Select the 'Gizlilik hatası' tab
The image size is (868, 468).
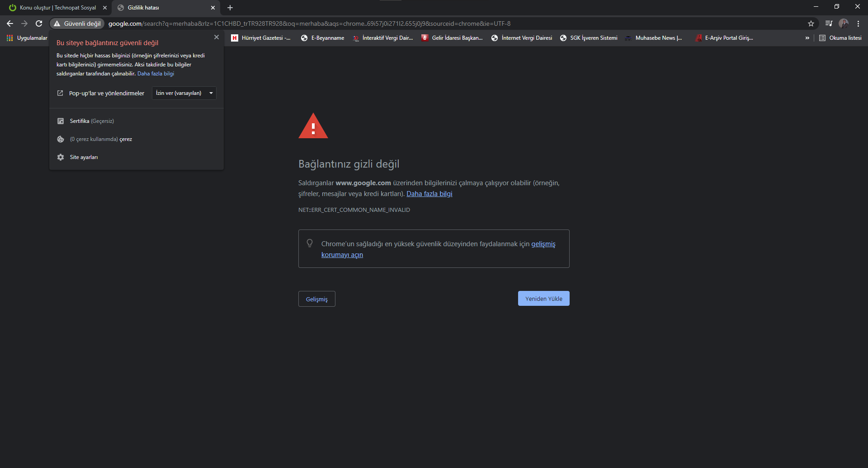coord(165,8)
